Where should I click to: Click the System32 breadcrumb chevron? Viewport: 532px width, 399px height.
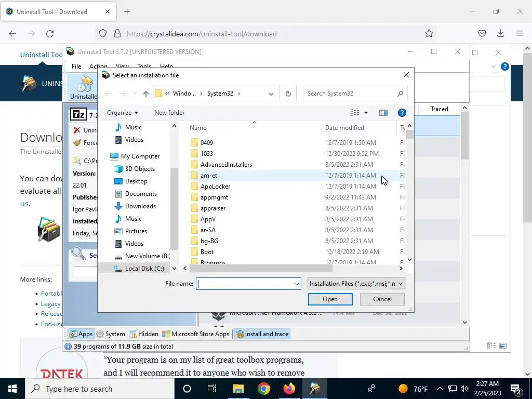click(x=239, y=94)
